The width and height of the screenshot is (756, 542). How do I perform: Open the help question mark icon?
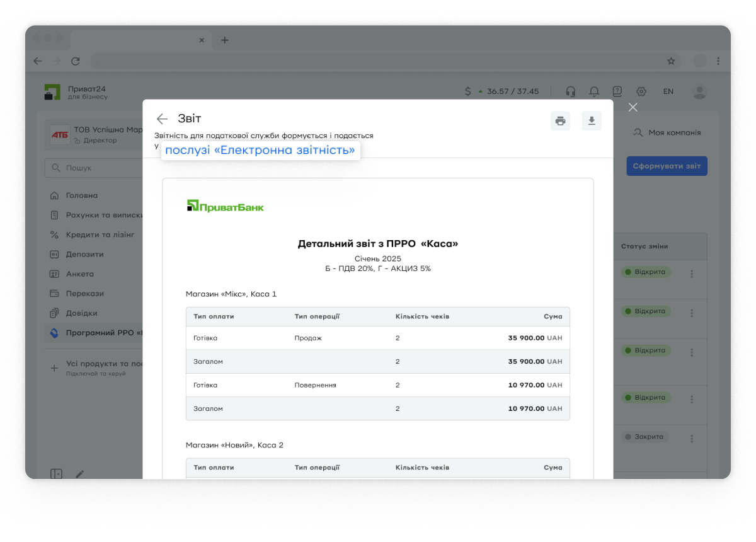click(617, 91)
